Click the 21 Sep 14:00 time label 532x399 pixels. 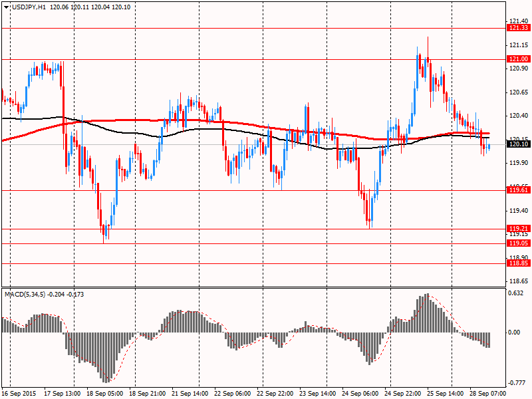191,394
